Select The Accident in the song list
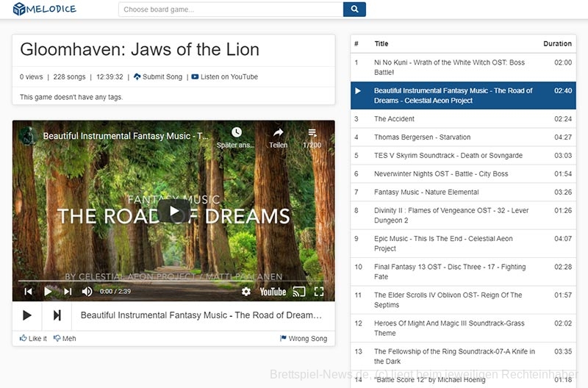588x388 pixels. click(394, 119)
